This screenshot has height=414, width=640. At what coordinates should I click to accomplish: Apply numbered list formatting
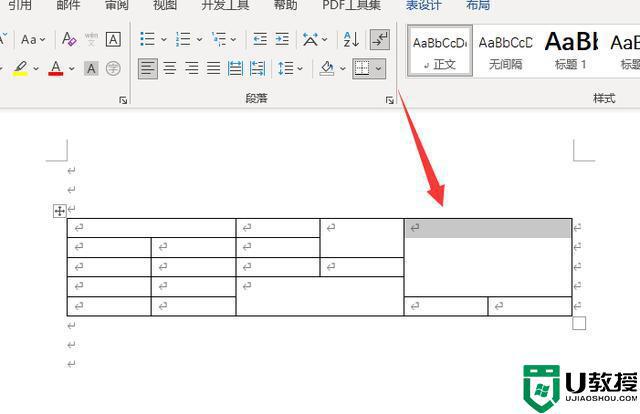[x=183, y=40]
